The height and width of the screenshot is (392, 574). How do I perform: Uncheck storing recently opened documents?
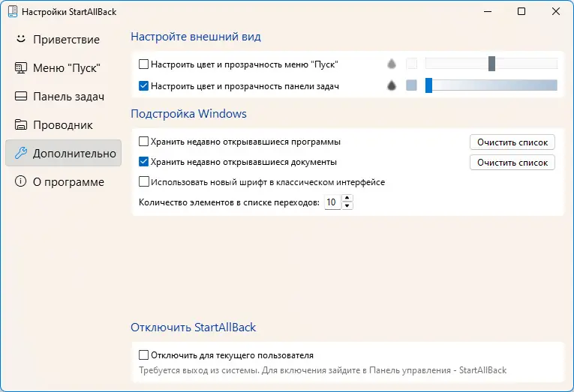[x=144, y=162]
